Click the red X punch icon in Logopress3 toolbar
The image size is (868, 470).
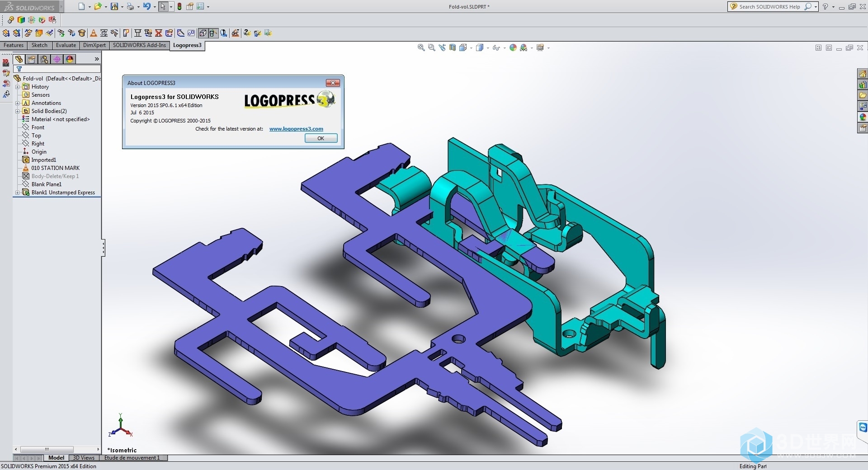[x=159, y=33]
